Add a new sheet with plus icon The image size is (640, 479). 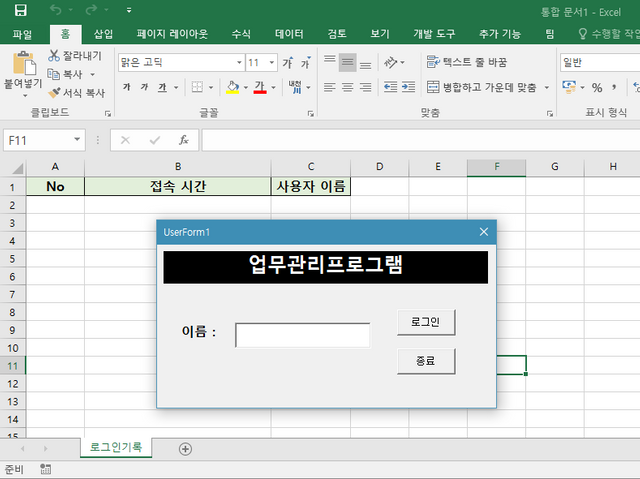pyautogui.click(x=185, y=449)
